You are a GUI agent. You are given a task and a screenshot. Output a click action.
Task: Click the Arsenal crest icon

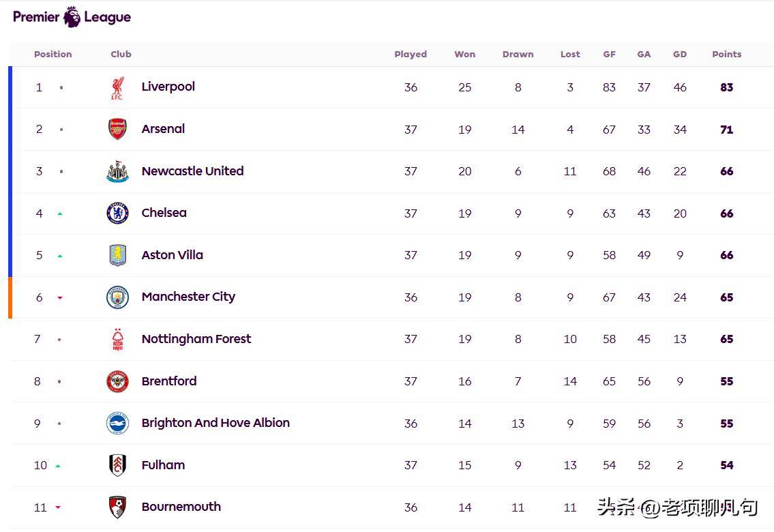pyautogui.click(x=117, y=130)
